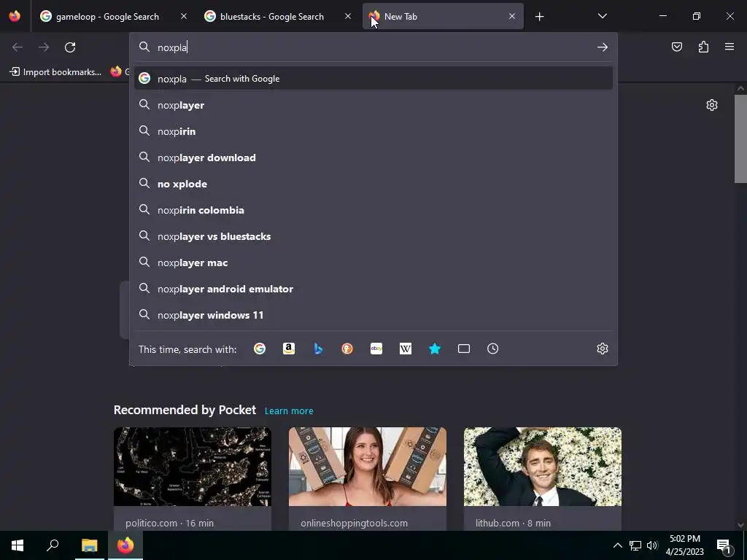The image size is (747, 560).
Task: Search open tabs using the tab icon
Action: tap(464, 349)
